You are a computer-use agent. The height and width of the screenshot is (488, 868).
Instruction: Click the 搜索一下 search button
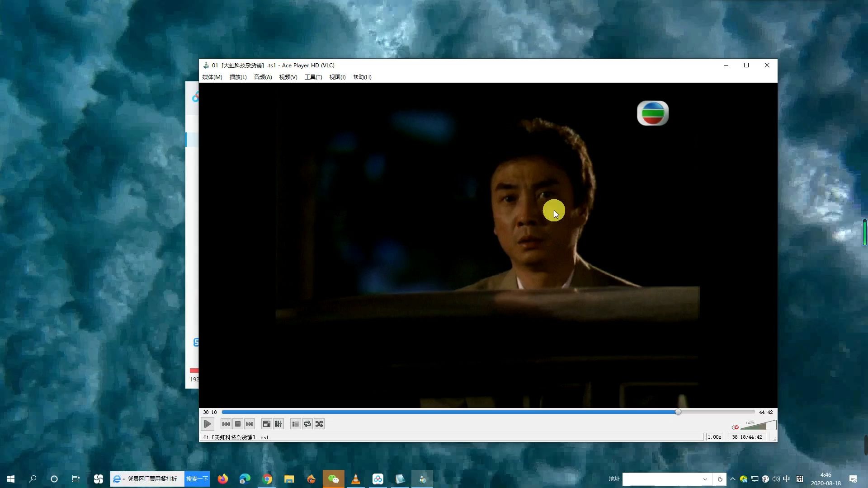197,479
